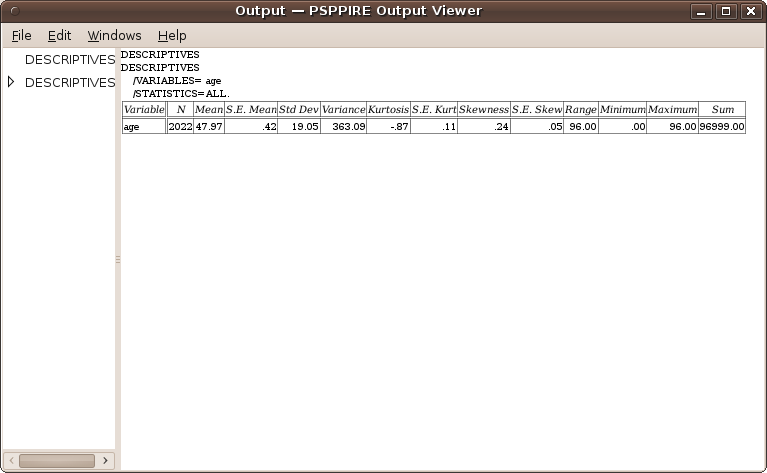Click the S.E. Skew column header
This screenshot has height=473, width=767.
pyautogui.click(x=537, y=110)
